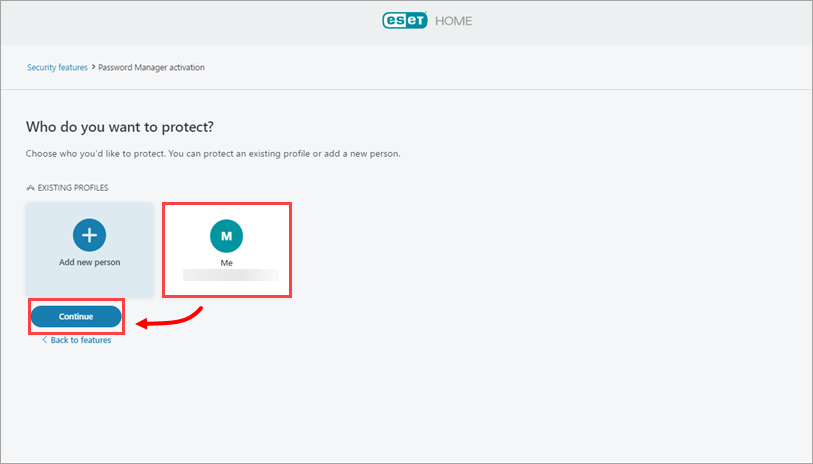Click the plus icon to add person
This screenshot has width=813, height=464.
89,235
